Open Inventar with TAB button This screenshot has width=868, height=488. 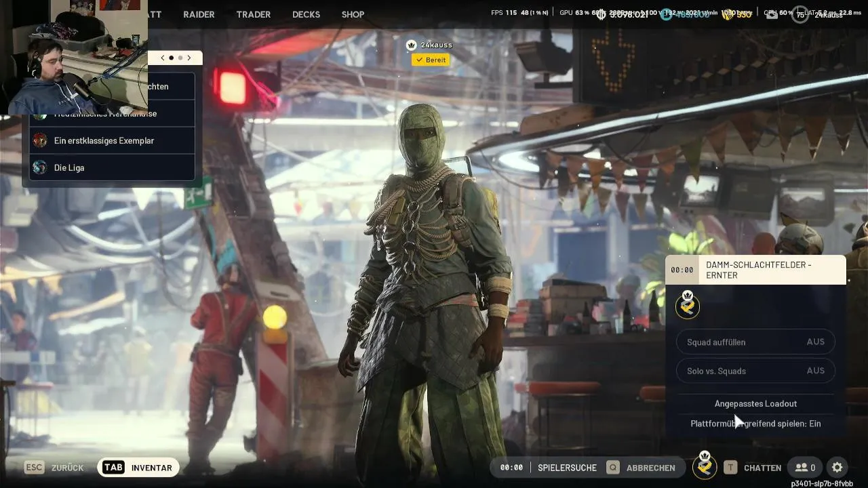(x=138, y=468)
